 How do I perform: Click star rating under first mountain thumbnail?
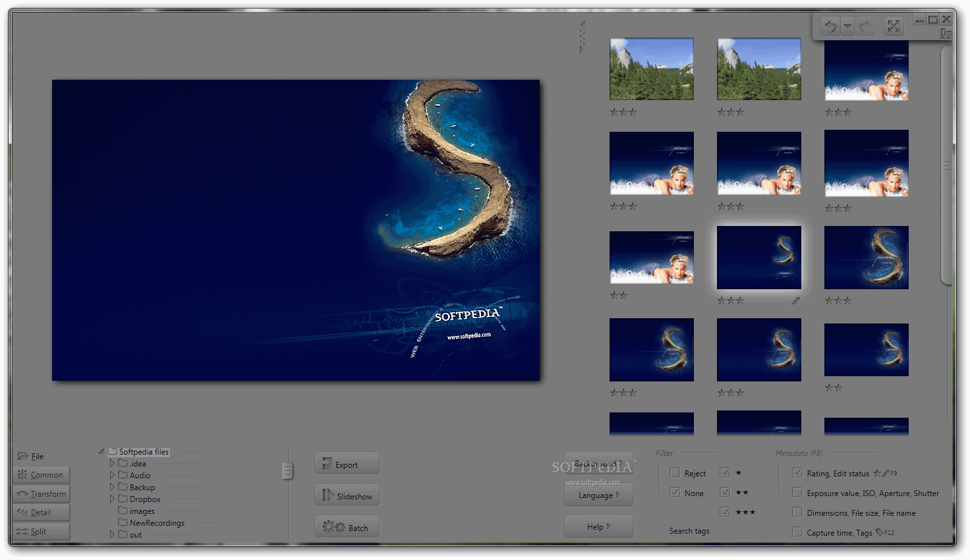coord(623,112)
